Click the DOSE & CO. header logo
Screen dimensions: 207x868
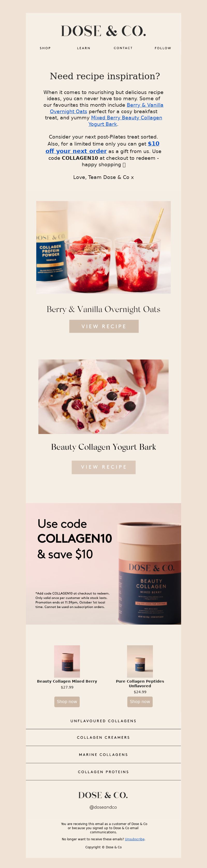coord(103,31)
